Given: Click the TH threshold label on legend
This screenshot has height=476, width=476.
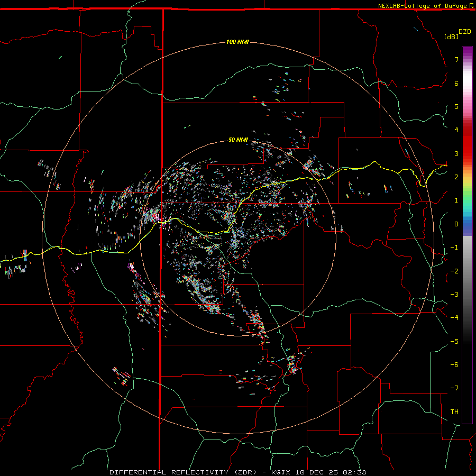Looking at the screenshot, I should (454, 412).
